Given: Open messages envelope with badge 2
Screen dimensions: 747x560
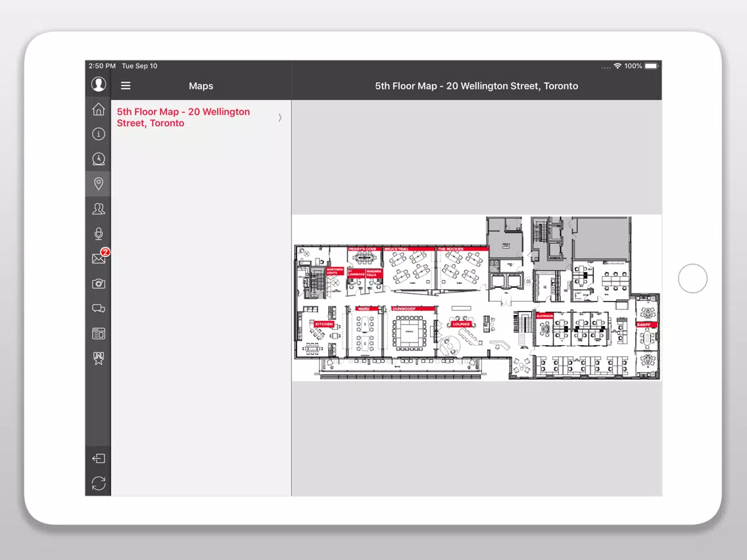Looking at the screenshot, I should [x=99, y=257].
